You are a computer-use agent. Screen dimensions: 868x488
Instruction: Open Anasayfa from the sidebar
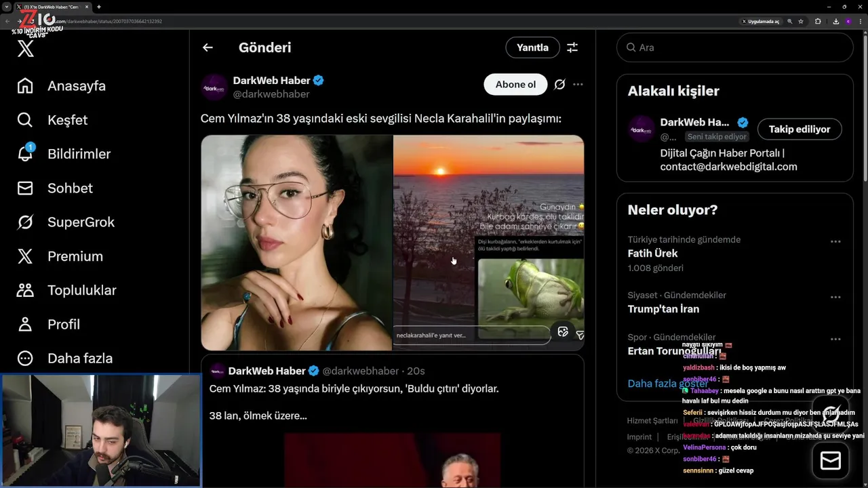coord(62,86)
